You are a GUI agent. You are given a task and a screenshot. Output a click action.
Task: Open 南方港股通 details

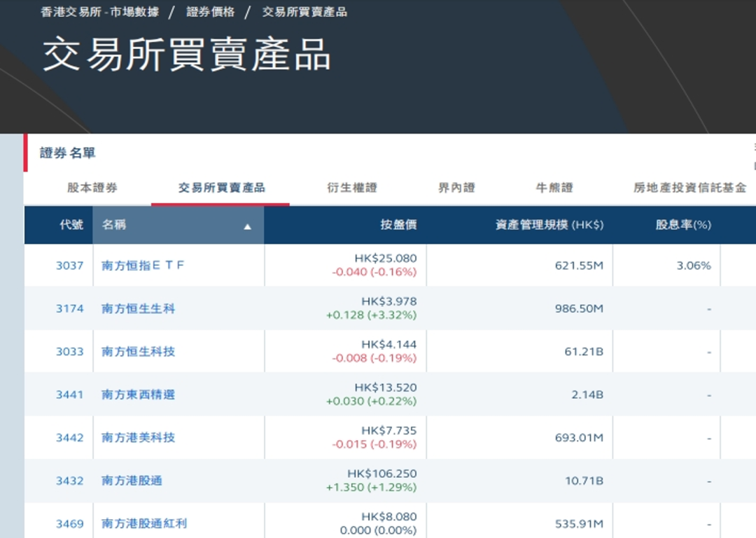coord(132,481)
